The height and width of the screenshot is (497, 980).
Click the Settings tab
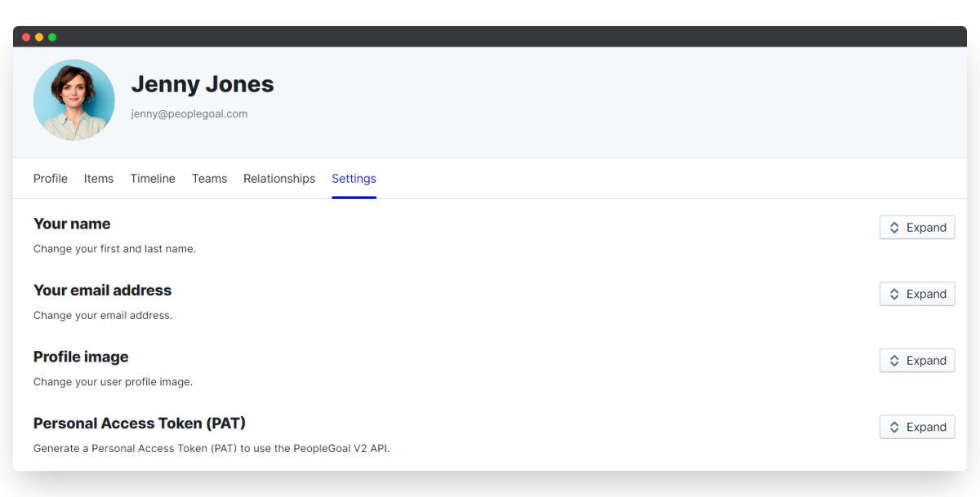[354, 179]
